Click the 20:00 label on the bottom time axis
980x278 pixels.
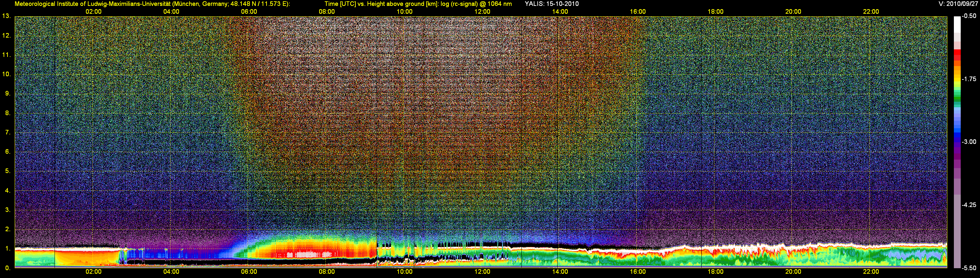point(793,272)
